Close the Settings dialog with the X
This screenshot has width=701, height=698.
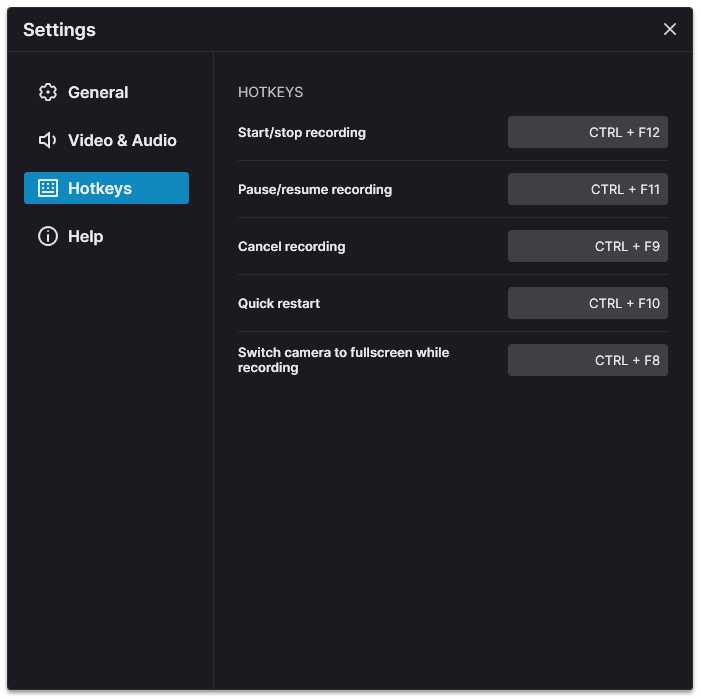[x=669, y=29]
